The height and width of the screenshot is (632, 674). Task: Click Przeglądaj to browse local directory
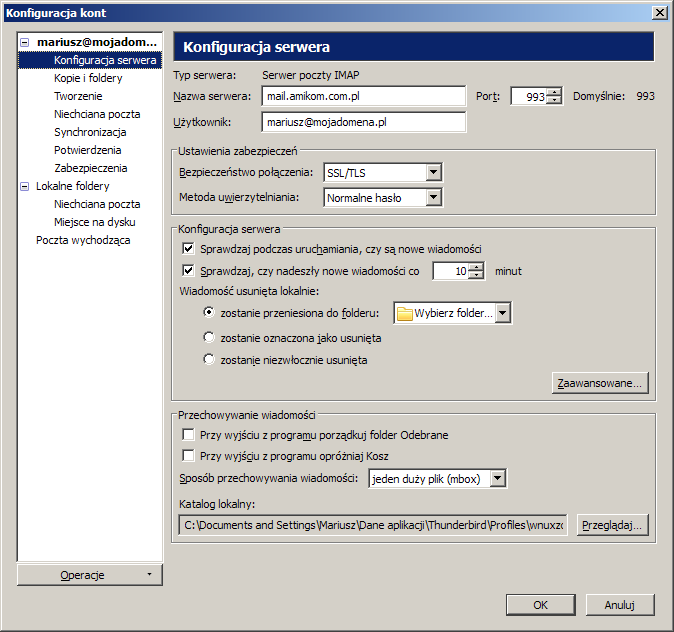click(613, 525)
